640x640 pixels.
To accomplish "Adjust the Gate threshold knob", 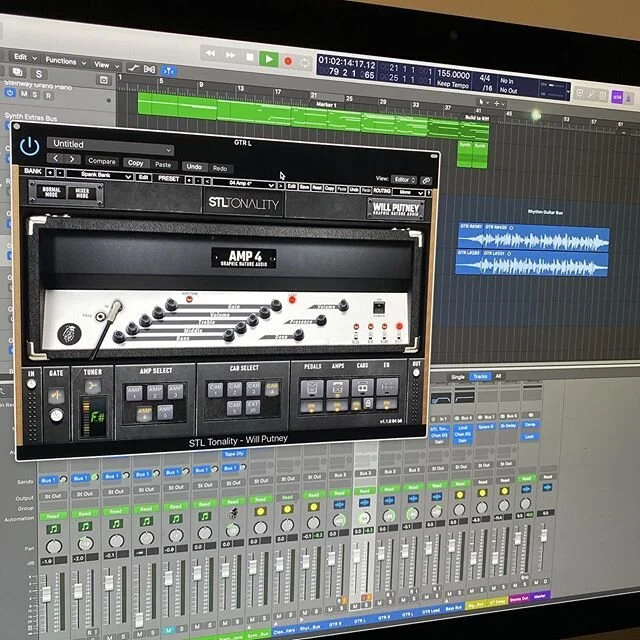I will point(56,416).
